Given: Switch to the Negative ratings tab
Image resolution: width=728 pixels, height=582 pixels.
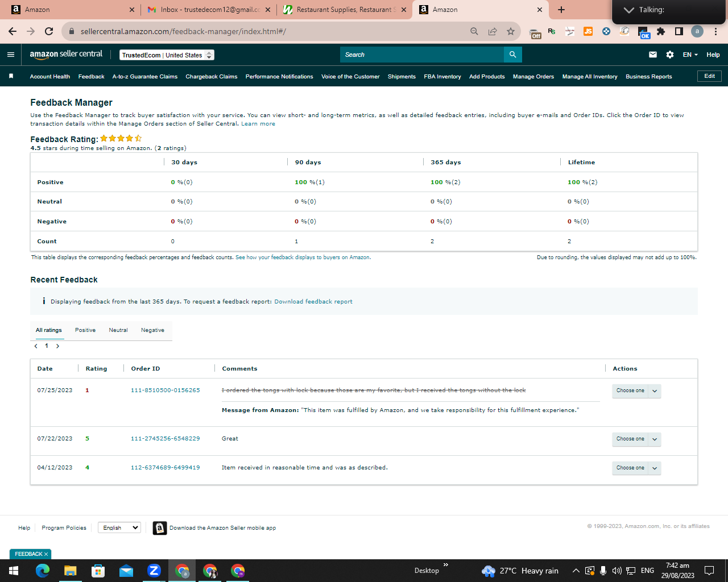Looking at the screenshot, I should click(152, 330).
